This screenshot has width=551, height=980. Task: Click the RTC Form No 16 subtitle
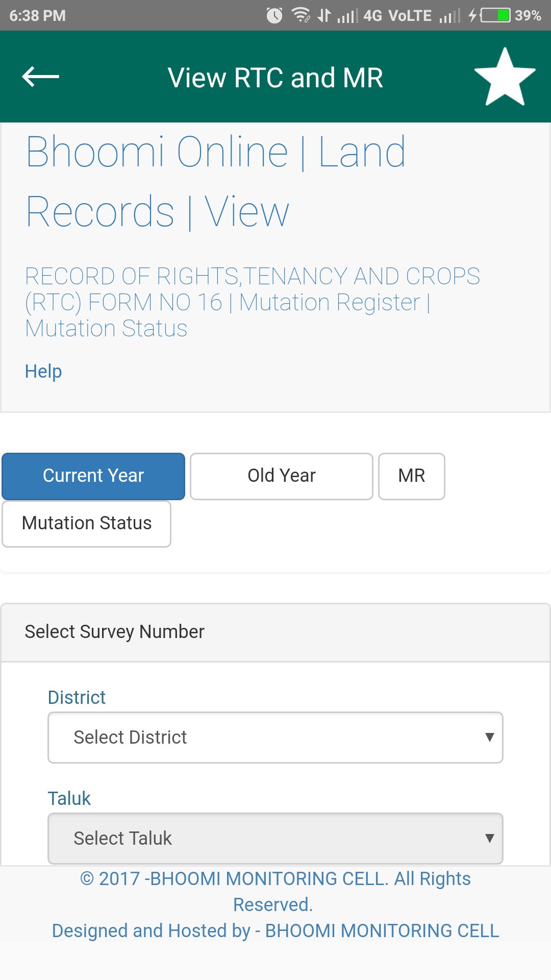pos(252,302)
